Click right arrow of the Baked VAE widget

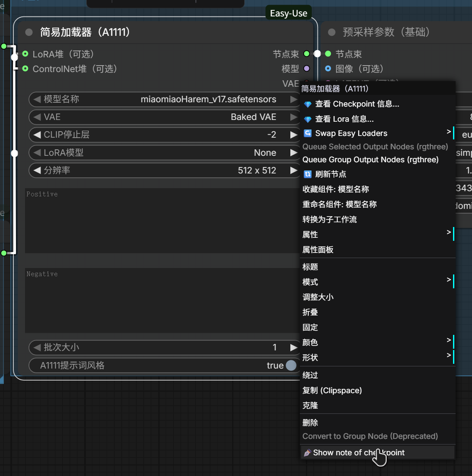click(293, 117)
